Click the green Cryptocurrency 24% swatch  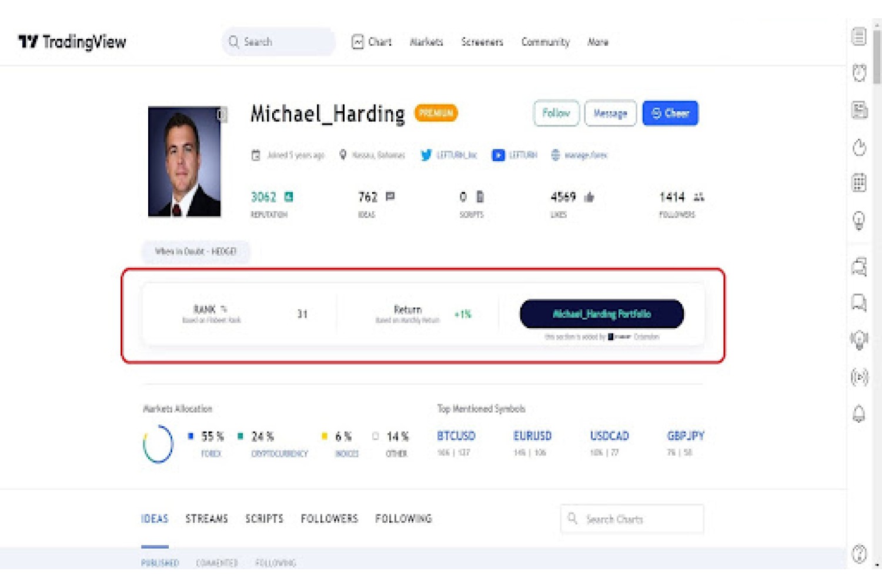tap(240, 436)
